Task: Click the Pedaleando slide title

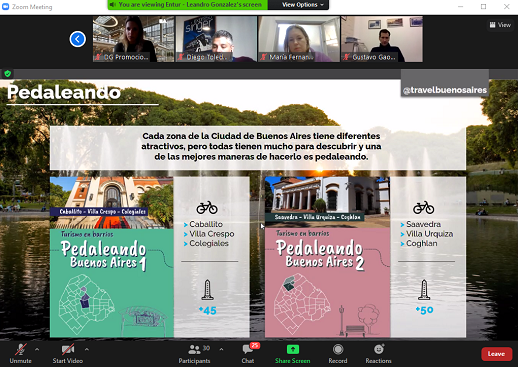Action: [64, 92]
